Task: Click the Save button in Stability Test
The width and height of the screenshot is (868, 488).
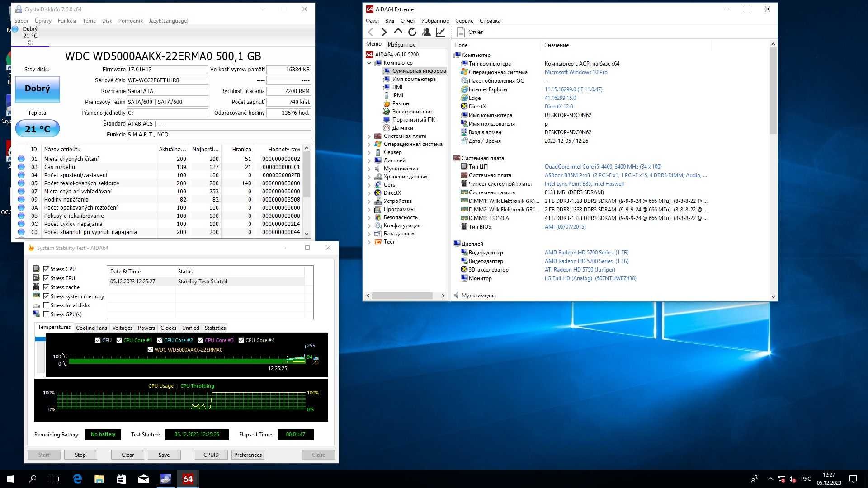Action: pyautogui.click(x=164, y=455)
